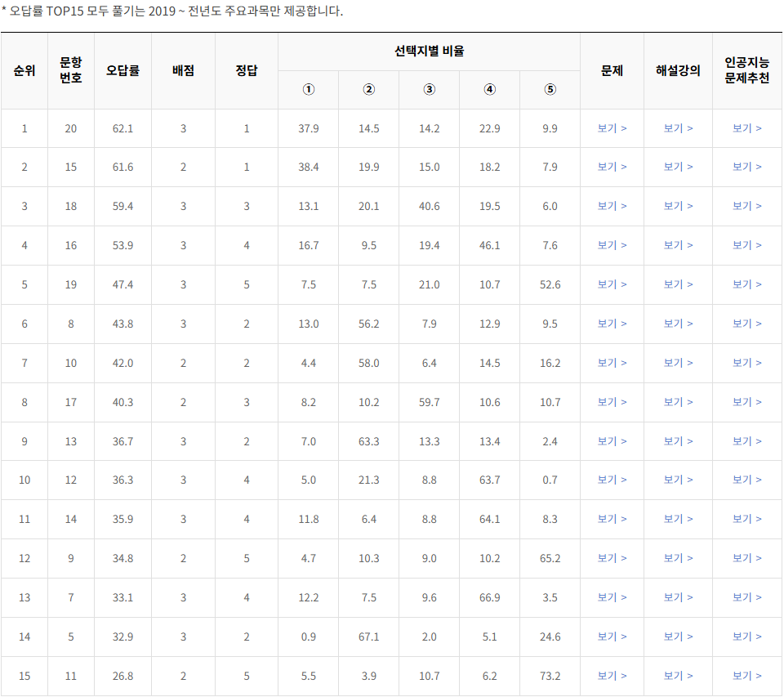Open the 문제 보기 link for rank 1
This screenshot has width=784, height=697.
click(610, 127)
